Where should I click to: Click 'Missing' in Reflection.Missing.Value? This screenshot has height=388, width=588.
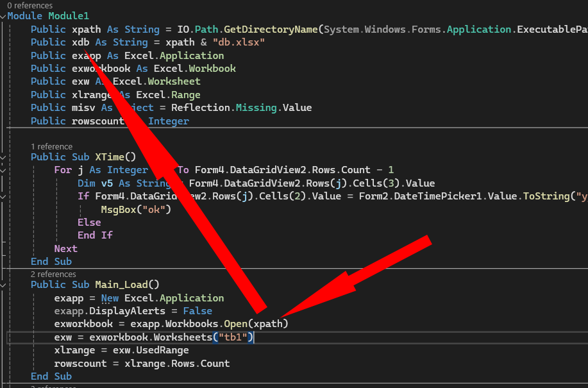coord(256,108)
